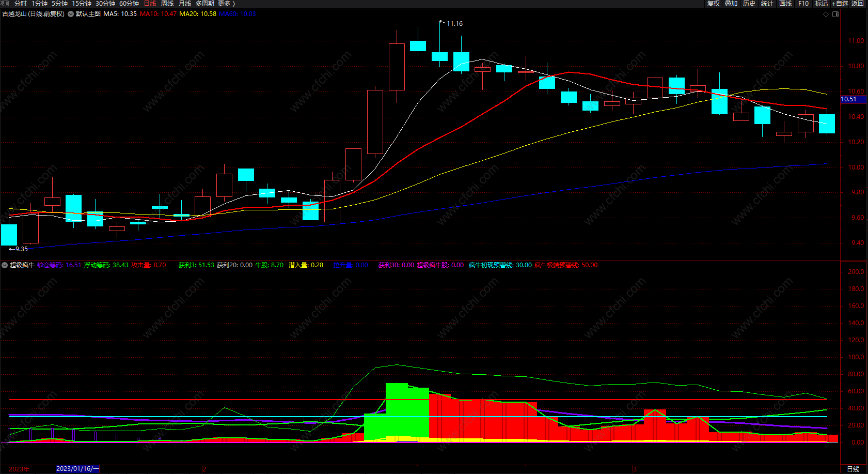
Task: Click the 古越龙山 stock title label
Action: [x=34, y=14]
